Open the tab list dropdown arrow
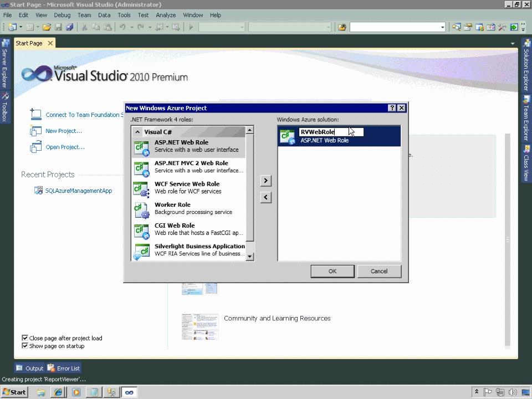 pos(512,43)
